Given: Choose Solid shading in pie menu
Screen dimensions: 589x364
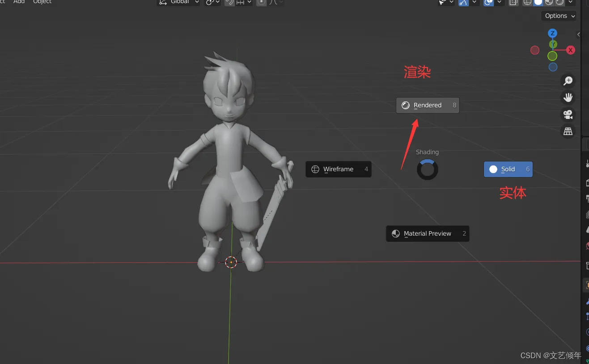Looking at the screenshot, I should pyautogui.click(x=508, y=169).
